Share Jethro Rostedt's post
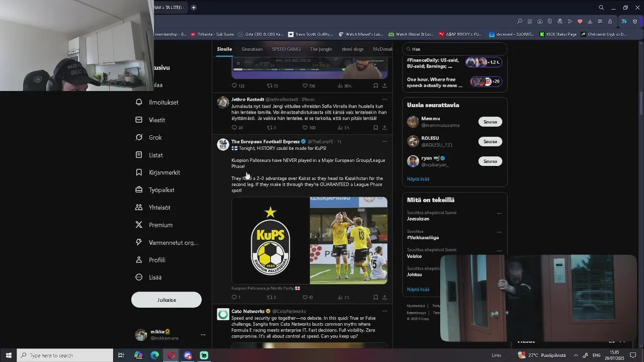The height and width of the screenshot is (362, 644). (x=384, y=128)
